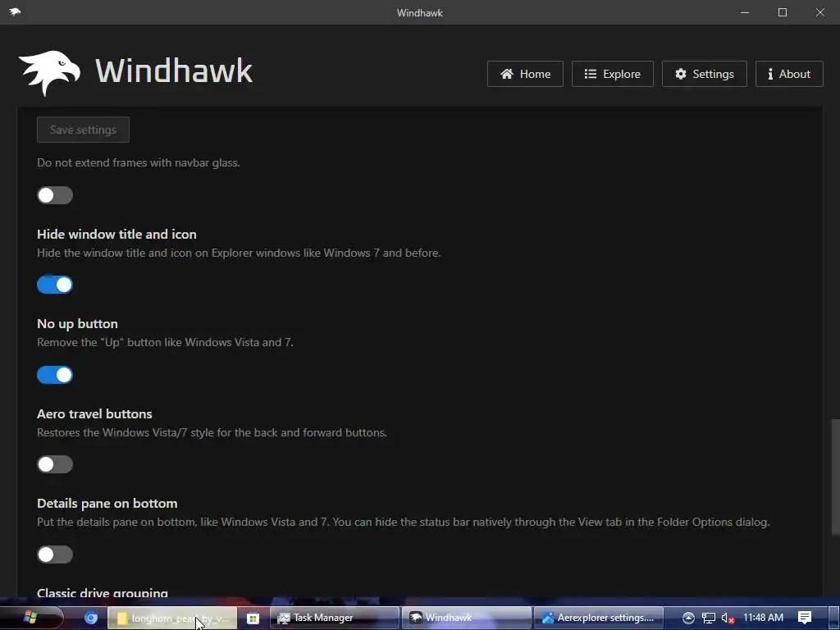Click the 'No up button' heading
This screenshot has width=840, height=630.
[x=77, y=323]
